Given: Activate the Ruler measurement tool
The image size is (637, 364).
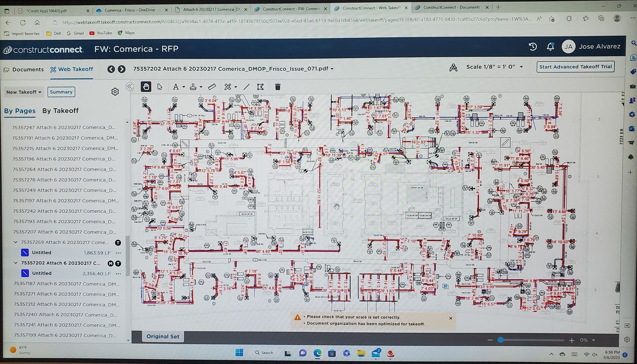Looking at the screenshot, I should [211, 87].
